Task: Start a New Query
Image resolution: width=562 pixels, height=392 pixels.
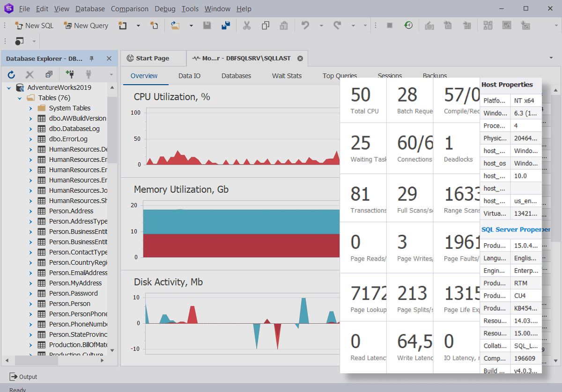Action: point(86,25)
